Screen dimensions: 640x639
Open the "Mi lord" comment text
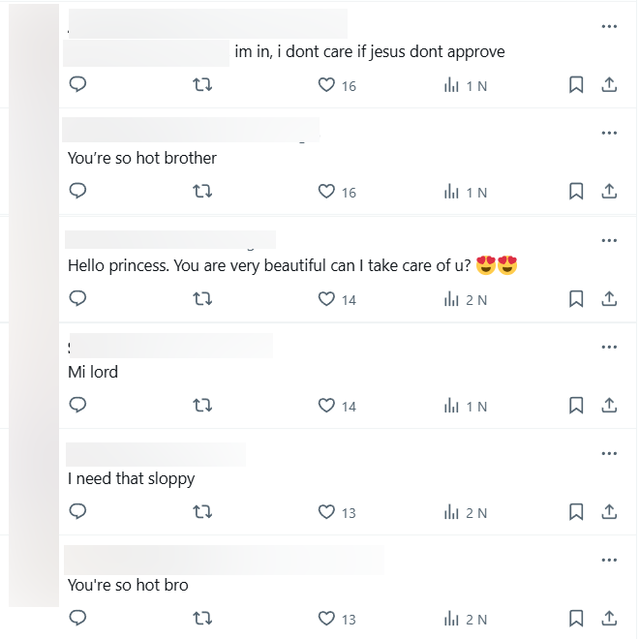[x=93, y=372]
